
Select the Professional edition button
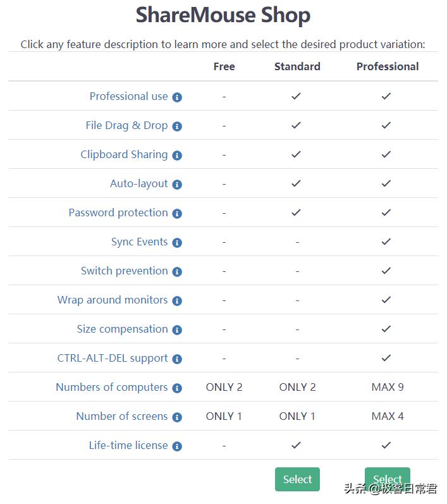pyautogui.click(x=387, y=479)
